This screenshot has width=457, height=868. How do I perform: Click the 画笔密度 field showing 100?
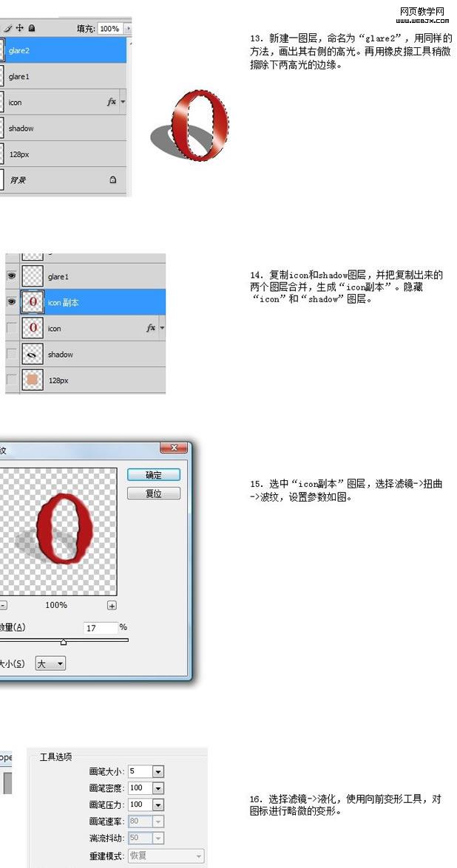click(x=140, y=787)
